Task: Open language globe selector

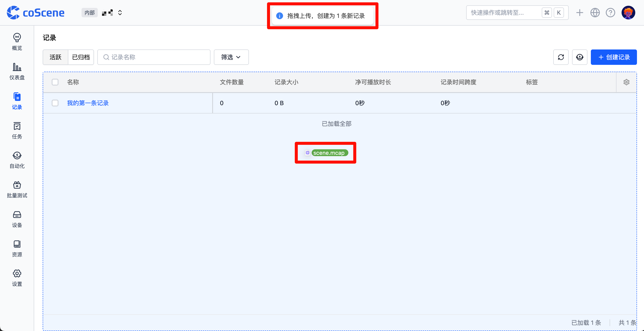Action: (x=595, y=13)
